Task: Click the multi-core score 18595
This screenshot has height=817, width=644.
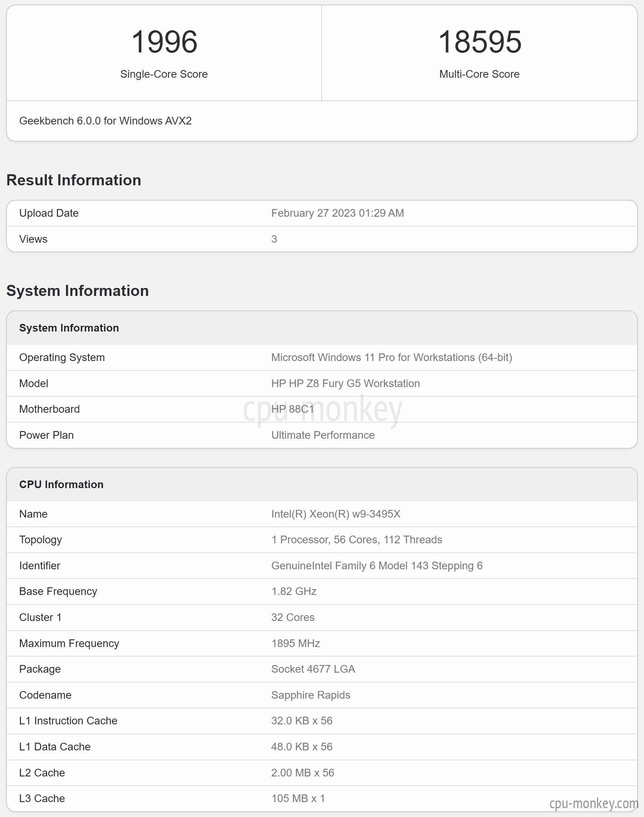Action: [480, 42]
